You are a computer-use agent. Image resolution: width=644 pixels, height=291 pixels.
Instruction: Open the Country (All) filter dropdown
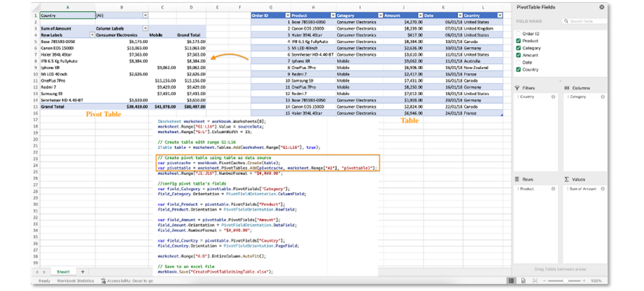[145, 15]
